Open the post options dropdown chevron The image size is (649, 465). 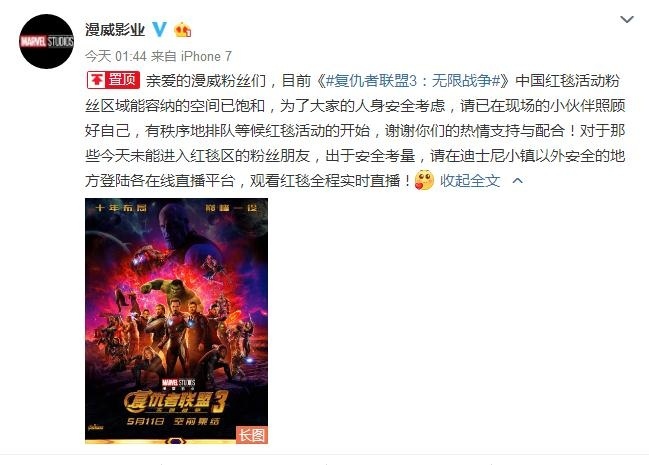point(627,19)
